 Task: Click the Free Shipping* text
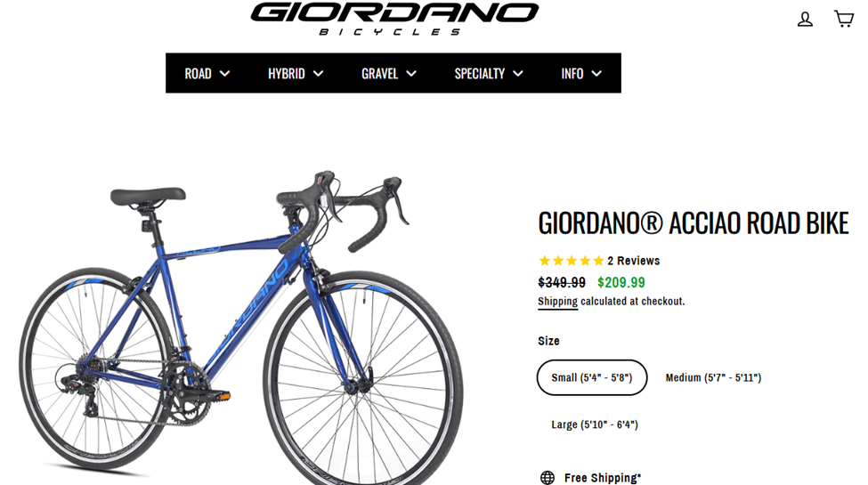603,478
